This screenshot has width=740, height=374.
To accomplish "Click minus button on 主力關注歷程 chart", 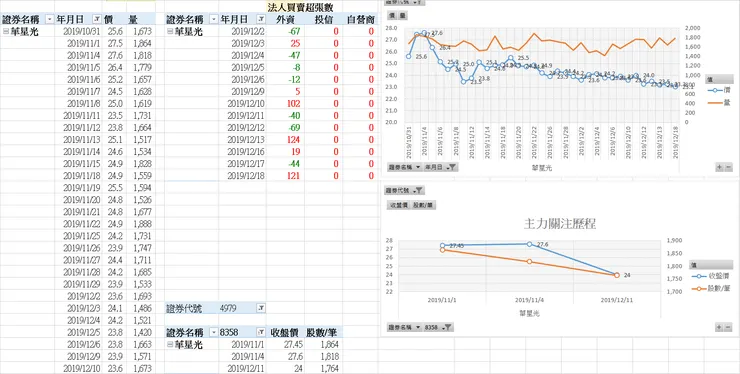I will (728, 327).
